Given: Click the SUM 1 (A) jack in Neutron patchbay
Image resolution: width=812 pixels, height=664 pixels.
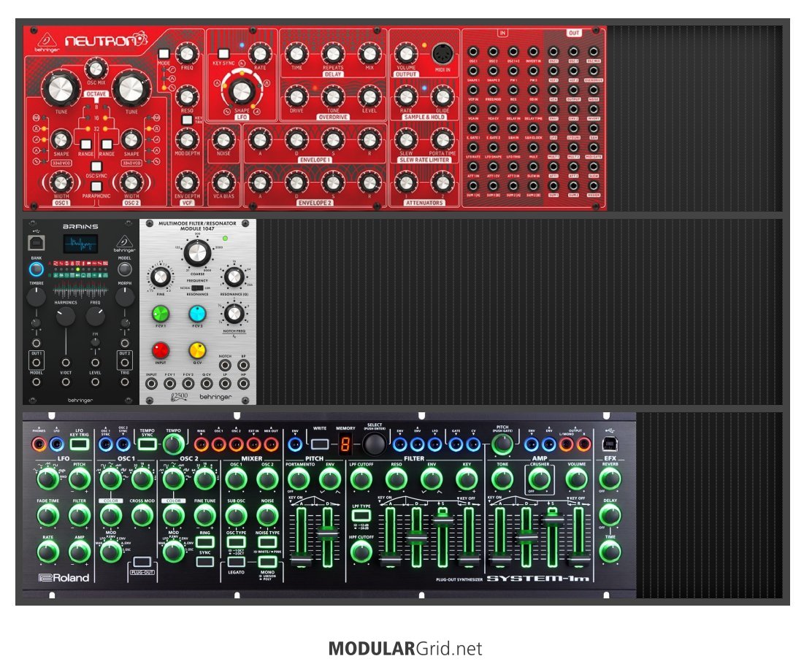Looking at the screenshot, I should (473, 186).
